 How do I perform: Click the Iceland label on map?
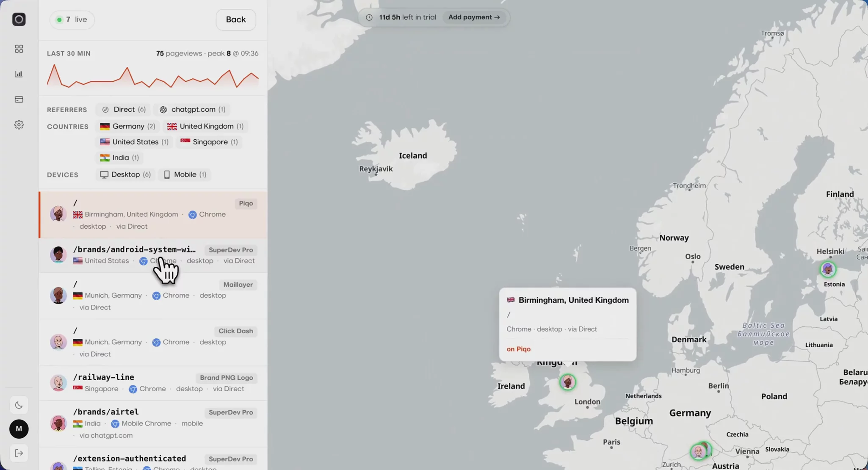point(413,156)
